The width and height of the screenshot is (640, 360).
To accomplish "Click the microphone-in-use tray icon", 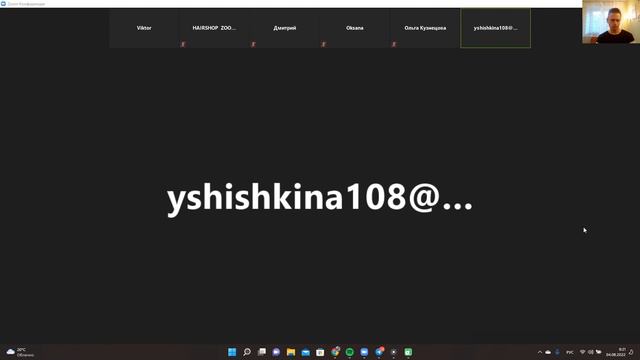I will click(557, 352).
